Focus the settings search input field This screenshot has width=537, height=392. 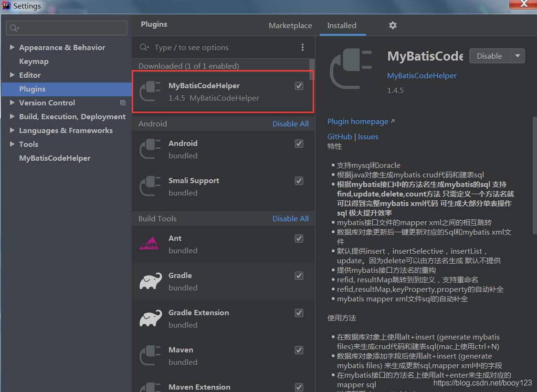click(x=66, y=28)
